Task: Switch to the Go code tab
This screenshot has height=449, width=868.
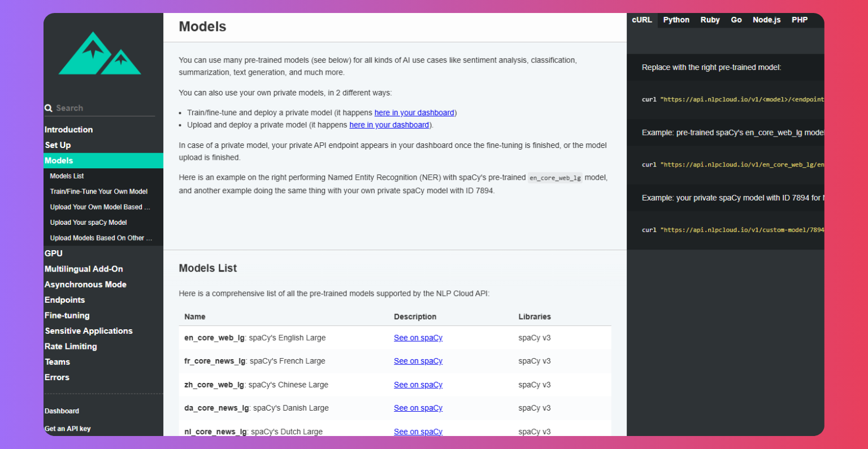Action: coord(736,20)
